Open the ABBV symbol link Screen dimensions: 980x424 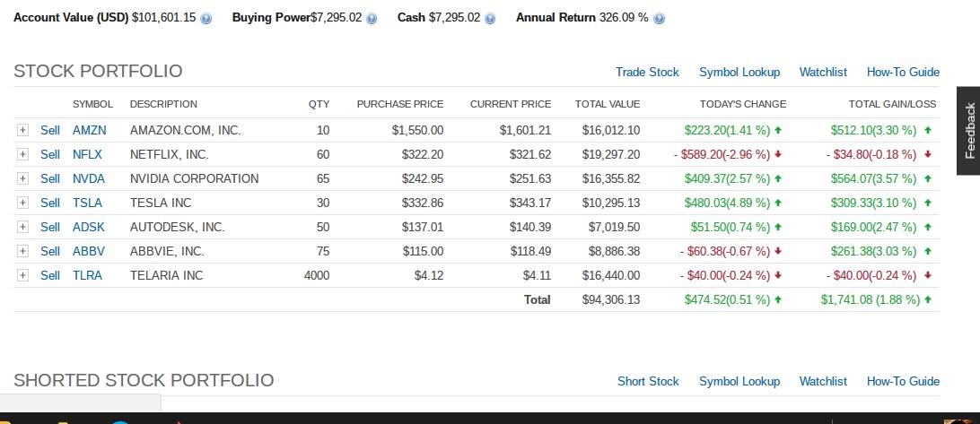pos(89,251)
